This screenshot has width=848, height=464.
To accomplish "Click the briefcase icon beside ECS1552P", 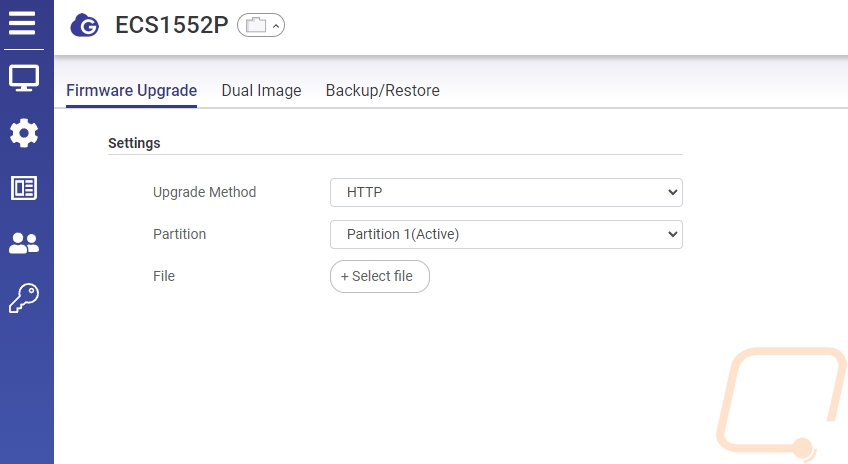I will click(x=255, y=26).
